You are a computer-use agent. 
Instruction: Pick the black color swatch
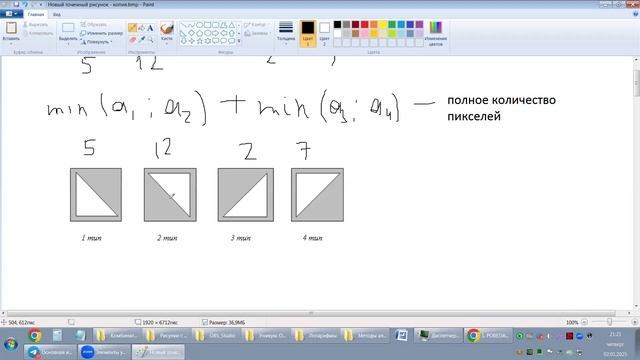click(x=338, y=24)
